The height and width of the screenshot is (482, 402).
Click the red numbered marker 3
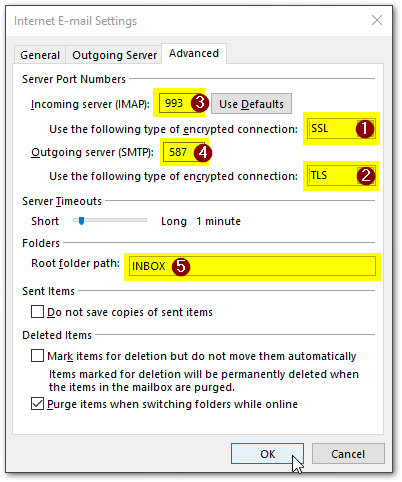pos(200,103)
